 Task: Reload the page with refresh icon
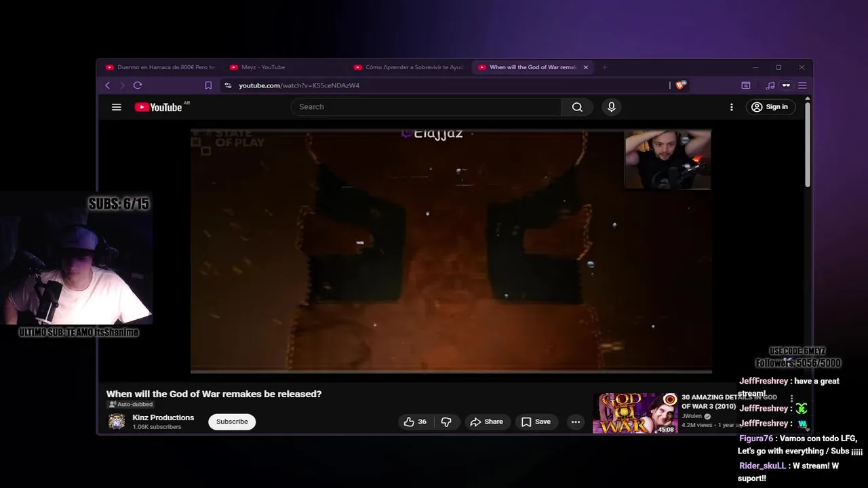(138, 85)
